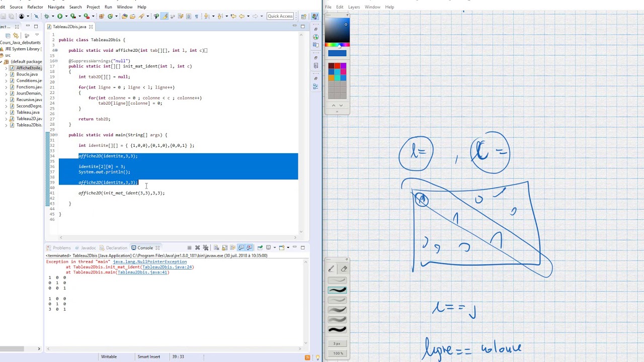Switch to the Javadoc tab
The width and height of the screenshot is (644, 362).
(85, 248)
